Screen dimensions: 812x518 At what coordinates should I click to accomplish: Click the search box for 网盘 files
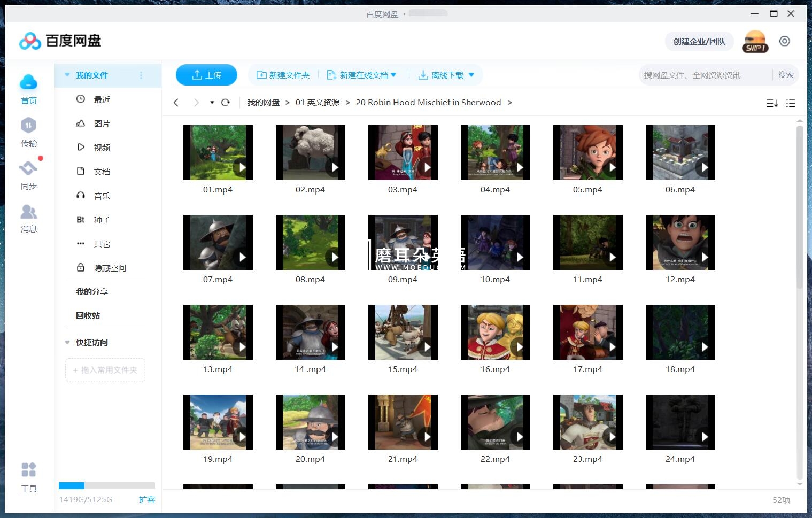click(705, 75)
